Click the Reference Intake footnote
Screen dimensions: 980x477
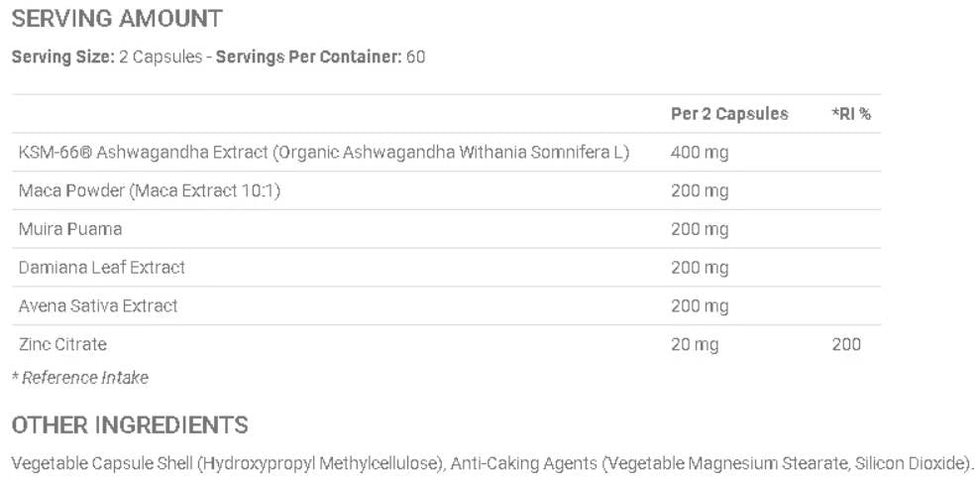point(81,377)
